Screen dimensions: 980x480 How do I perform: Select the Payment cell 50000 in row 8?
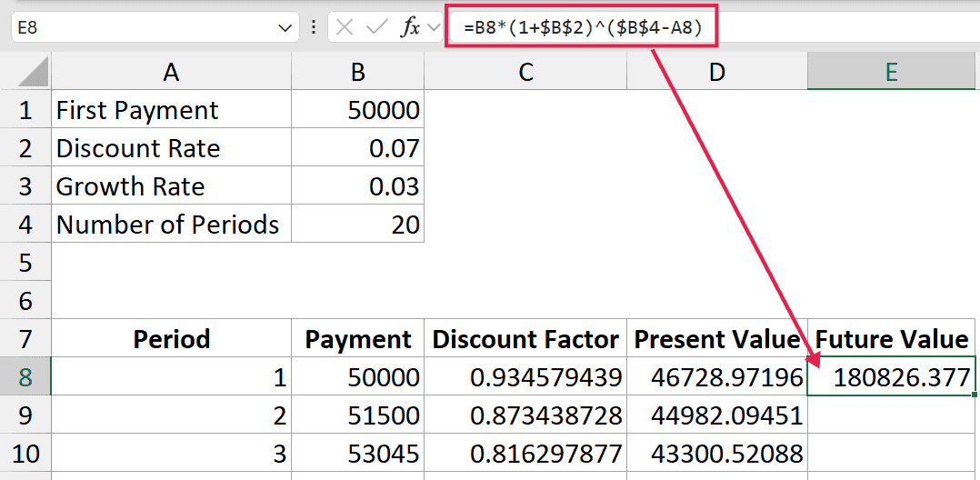click(357, 377)
